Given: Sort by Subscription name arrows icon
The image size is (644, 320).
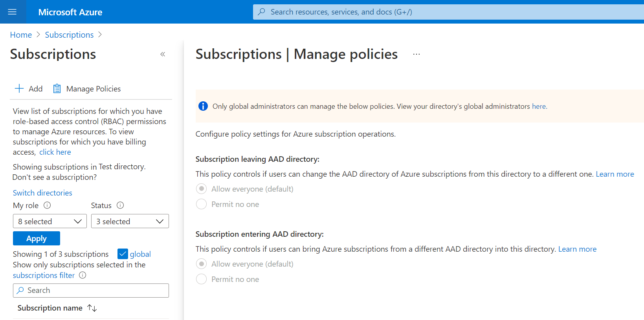Looking at the screenshot, I should (92, 308).
